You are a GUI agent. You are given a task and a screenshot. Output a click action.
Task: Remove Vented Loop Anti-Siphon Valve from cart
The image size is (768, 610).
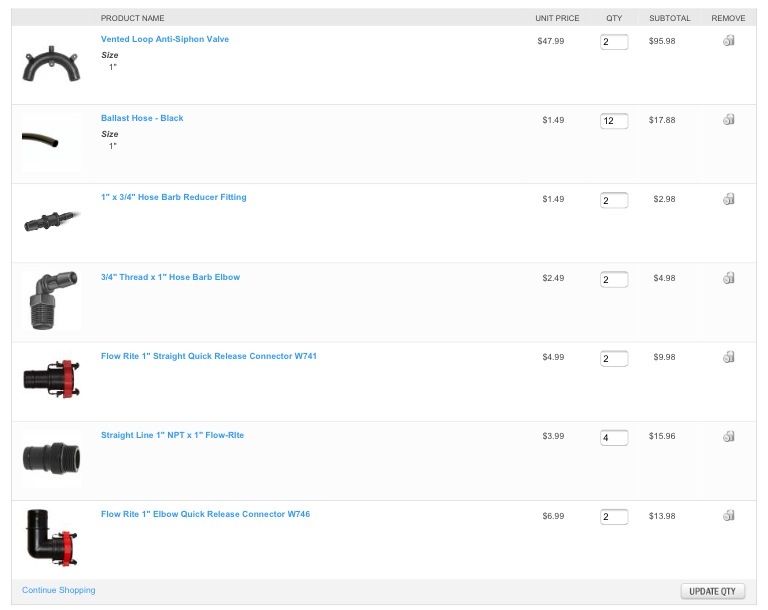728,41
